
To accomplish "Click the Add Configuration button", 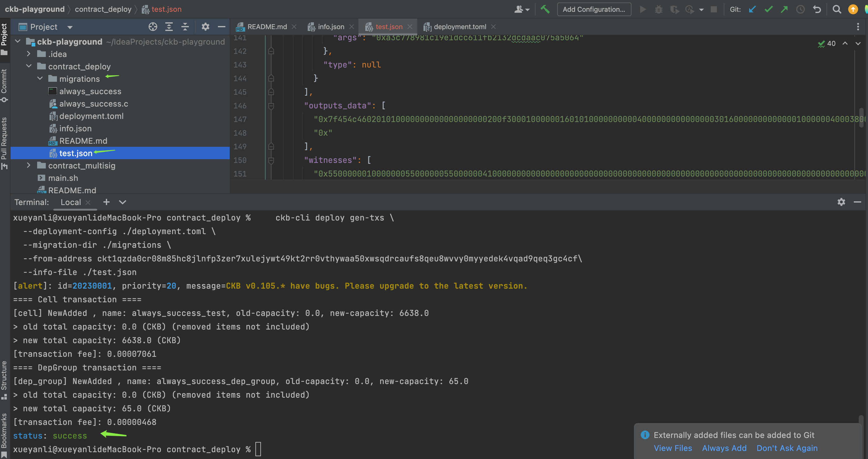I will (594, 9).
